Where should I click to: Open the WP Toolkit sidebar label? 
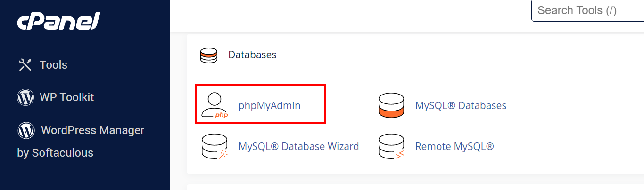66,97
